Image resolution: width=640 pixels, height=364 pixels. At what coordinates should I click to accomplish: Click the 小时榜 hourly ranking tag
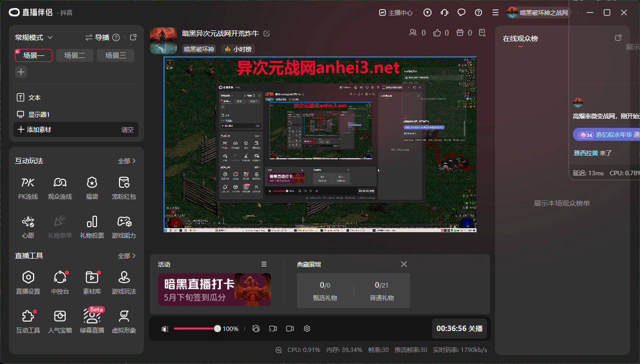pyautogui.click(x=238, y=49)
